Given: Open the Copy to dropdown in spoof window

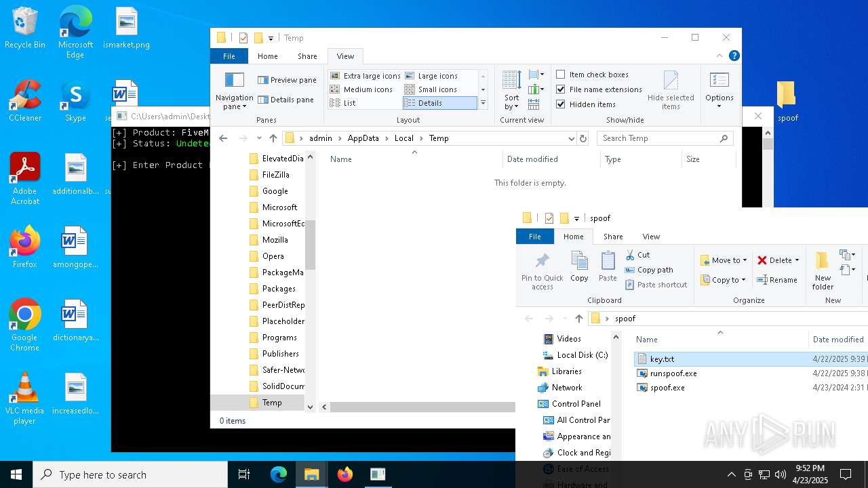Looking at the screenshot, I should 723,280.
